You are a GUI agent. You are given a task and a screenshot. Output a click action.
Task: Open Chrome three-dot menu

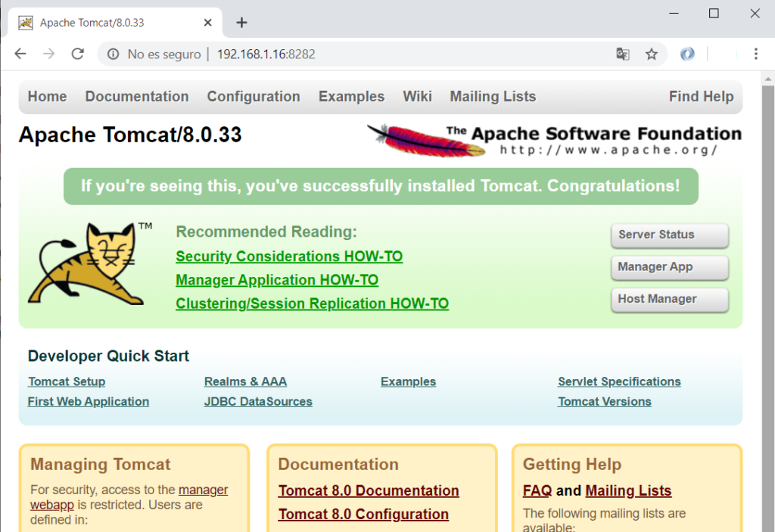[x=756, y=54]
